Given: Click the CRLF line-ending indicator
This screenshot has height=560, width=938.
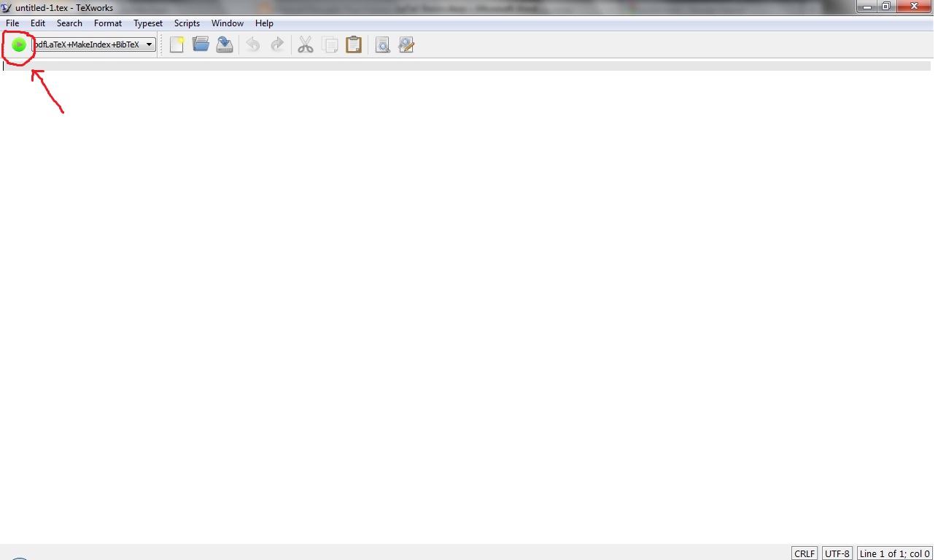Looking at the screenshot, I should (x=804, y=553).
